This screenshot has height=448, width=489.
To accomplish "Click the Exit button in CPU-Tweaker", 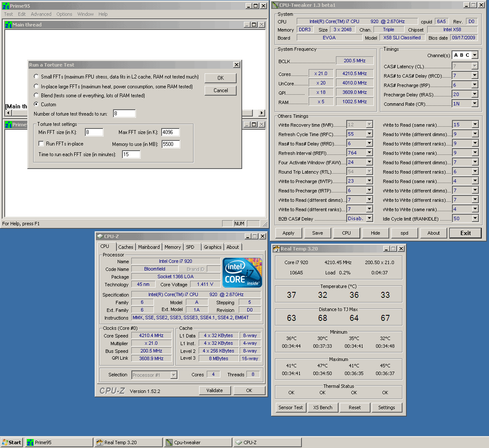I will tap(466, 233).
